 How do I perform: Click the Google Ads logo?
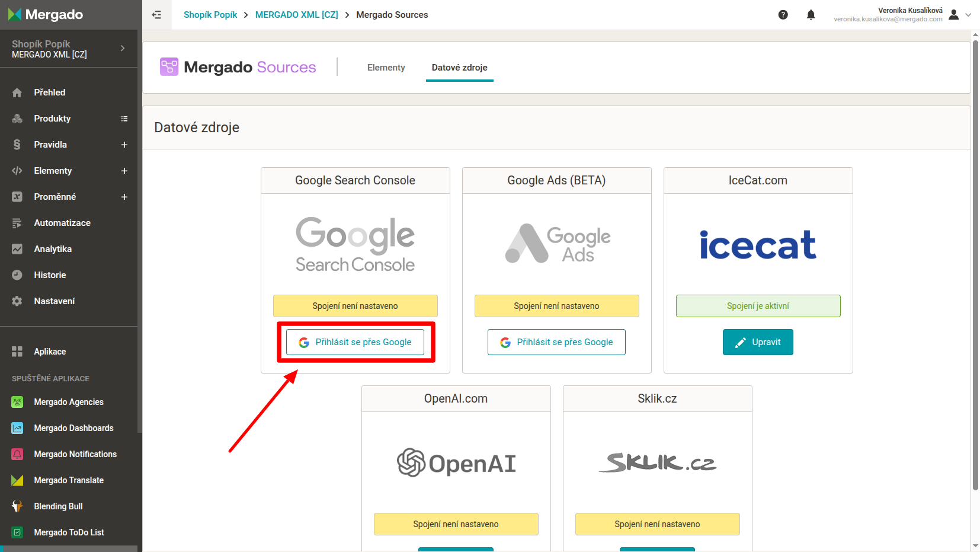pos(557,244)
